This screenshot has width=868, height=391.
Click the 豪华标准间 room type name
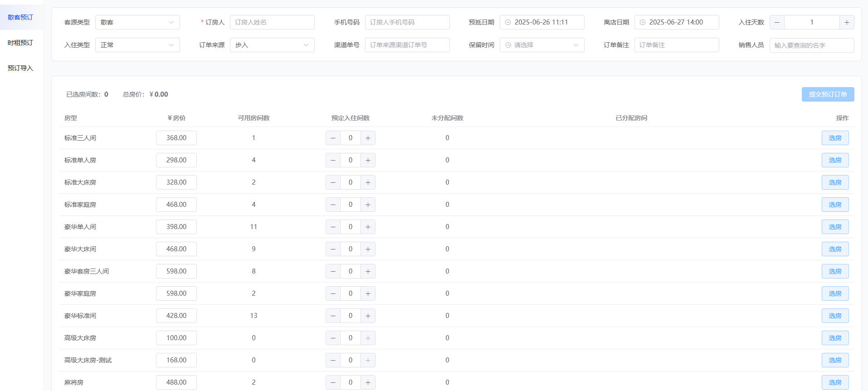coord(80,316)
